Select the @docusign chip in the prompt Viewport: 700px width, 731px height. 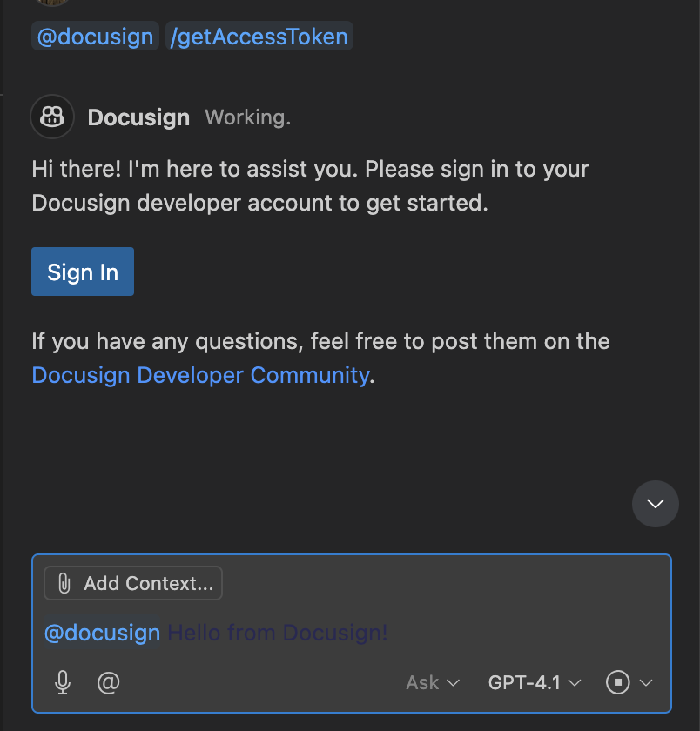pos(94,36)
